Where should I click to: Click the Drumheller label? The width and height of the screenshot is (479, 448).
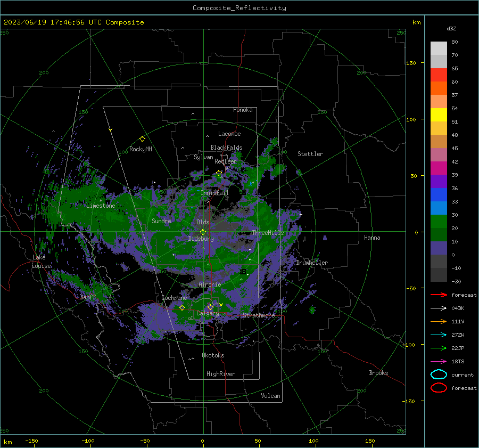point(312,263)
